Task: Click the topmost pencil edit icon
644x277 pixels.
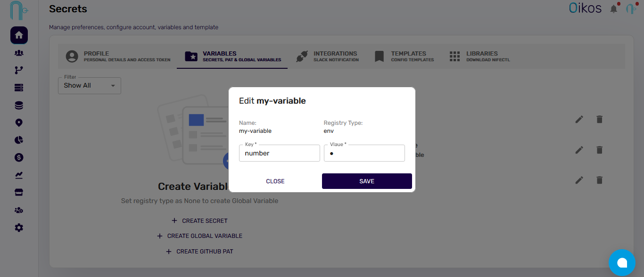Action: [579, 119]
